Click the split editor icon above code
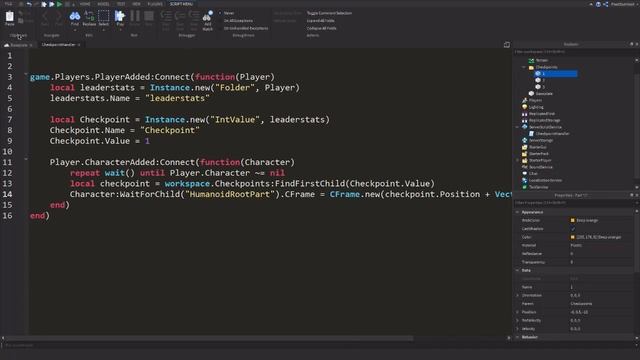Image resolution: width=640 pixels, height=360 pixels. 507,45
